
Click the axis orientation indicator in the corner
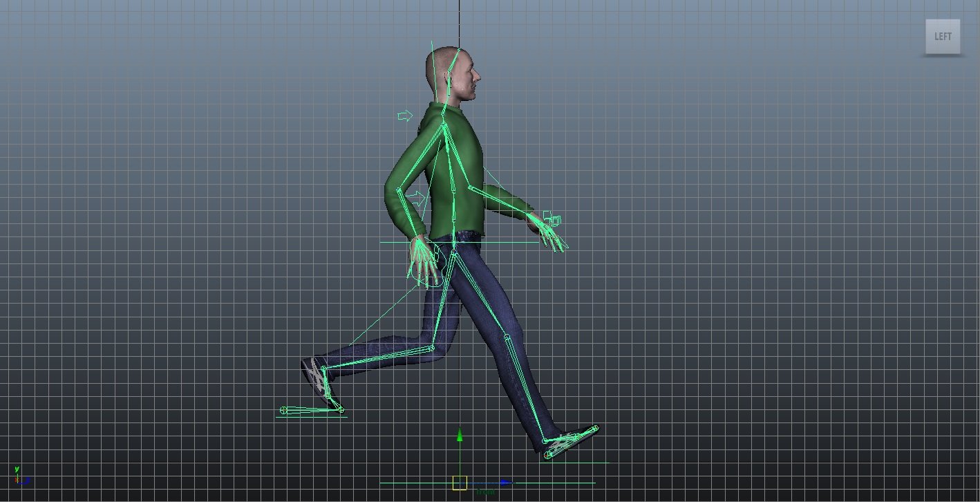[19, 476]
